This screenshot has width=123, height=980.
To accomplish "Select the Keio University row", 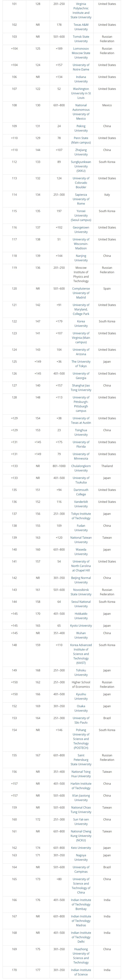I will point(61,848).
